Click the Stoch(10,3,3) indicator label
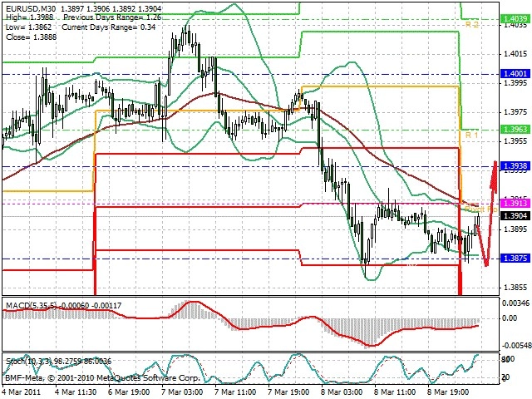532x399 pixels. click(x=28, y=361)
